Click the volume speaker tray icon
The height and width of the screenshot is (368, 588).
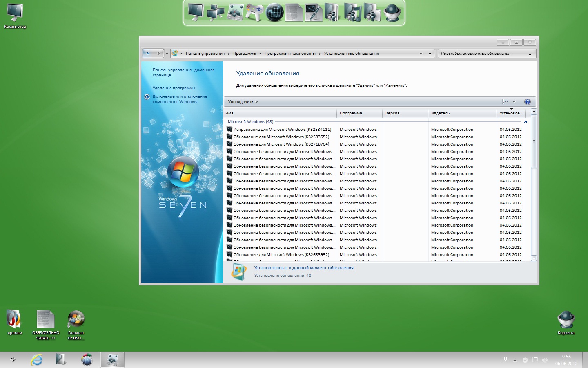(x=544, y=360)
